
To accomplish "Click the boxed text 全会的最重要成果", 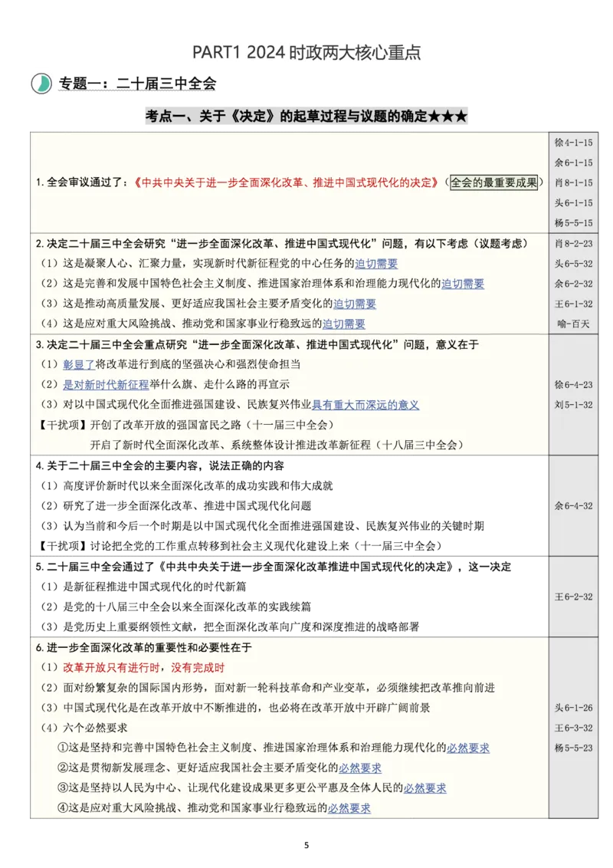I will (496, 182).
